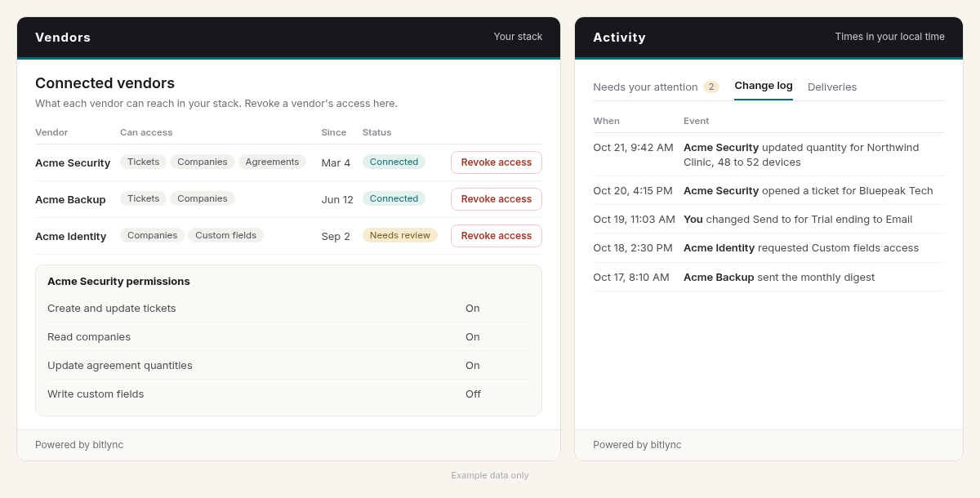Click the Can access column header
Viewport: 980px width, 498px height.
tap(146, 132)
